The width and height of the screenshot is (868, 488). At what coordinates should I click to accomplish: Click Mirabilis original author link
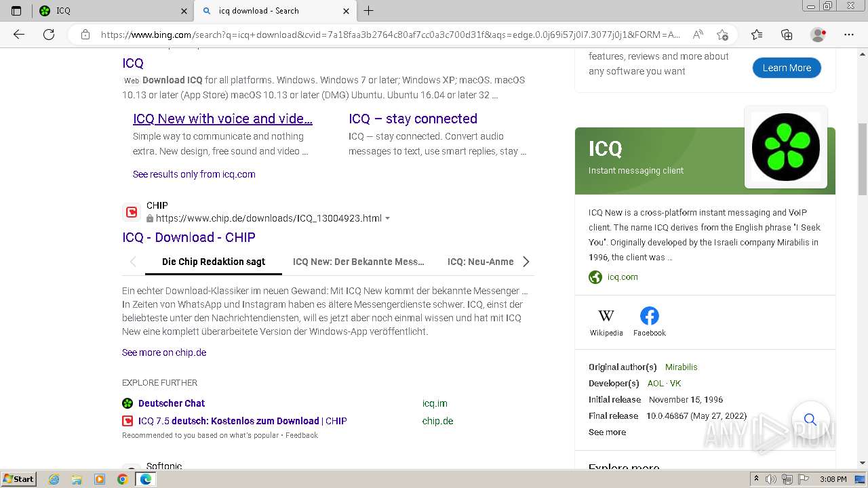(681, 367)
